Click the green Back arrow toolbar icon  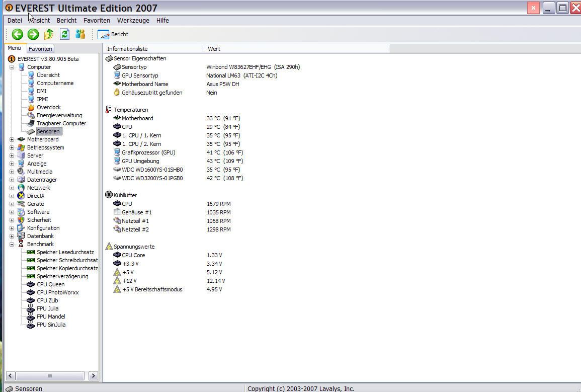click(x=18, y=34)
